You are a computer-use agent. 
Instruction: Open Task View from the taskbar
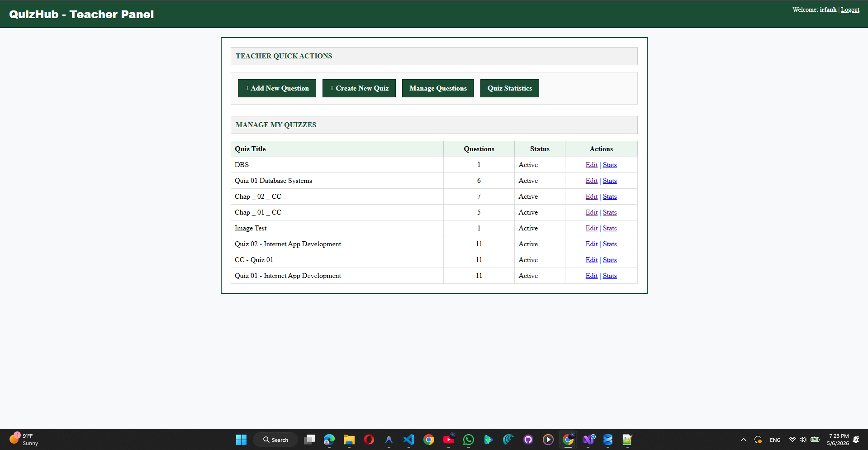309,440
